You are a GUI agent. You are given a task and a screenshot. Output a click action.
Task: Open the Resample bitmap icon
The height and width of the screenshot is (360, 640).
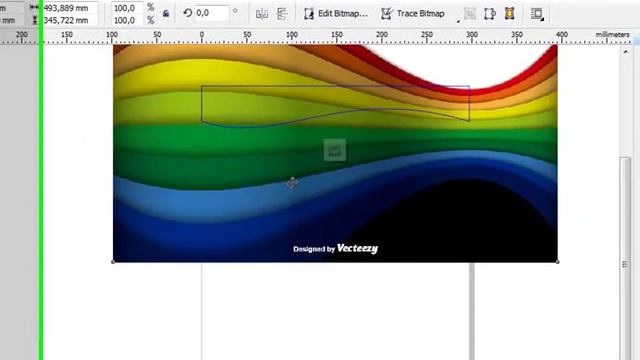click(489, 13)
